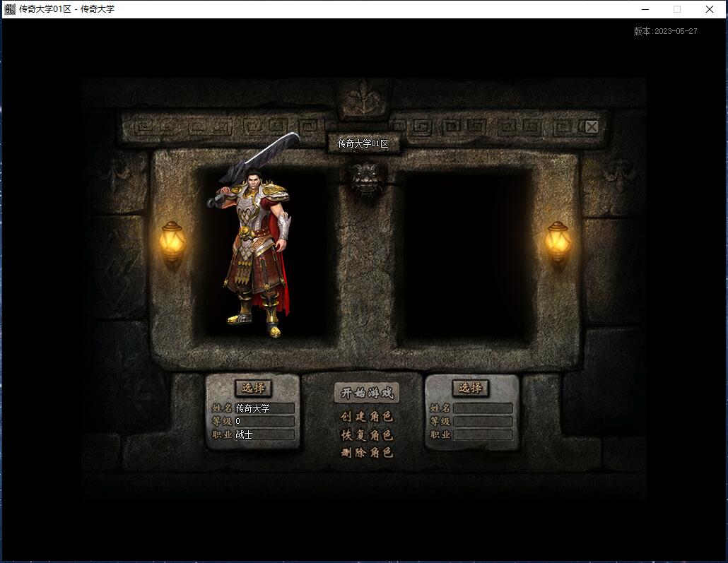Close the character selection stone panel
Viewport: 728px width, 563px height.
(592, 126)
